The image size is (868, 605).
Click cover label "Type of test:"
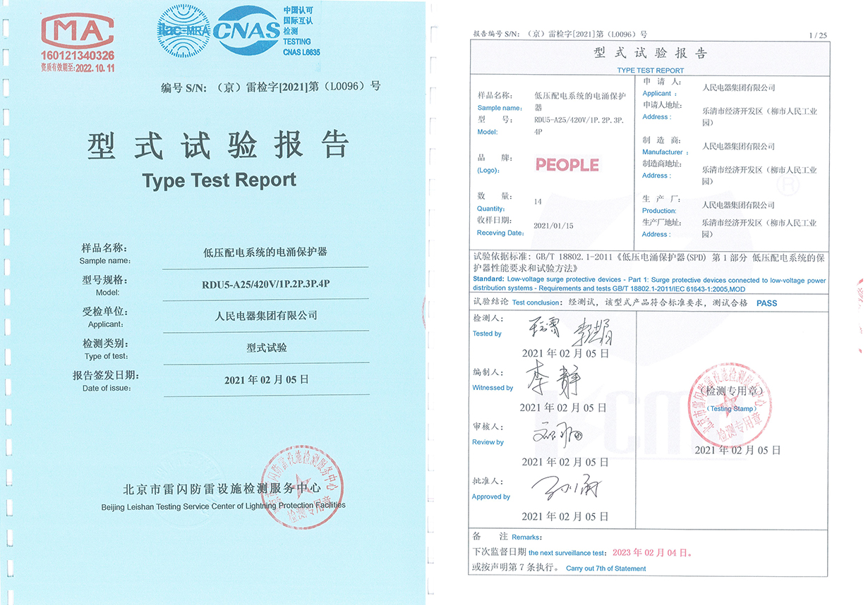click(107, 356)
